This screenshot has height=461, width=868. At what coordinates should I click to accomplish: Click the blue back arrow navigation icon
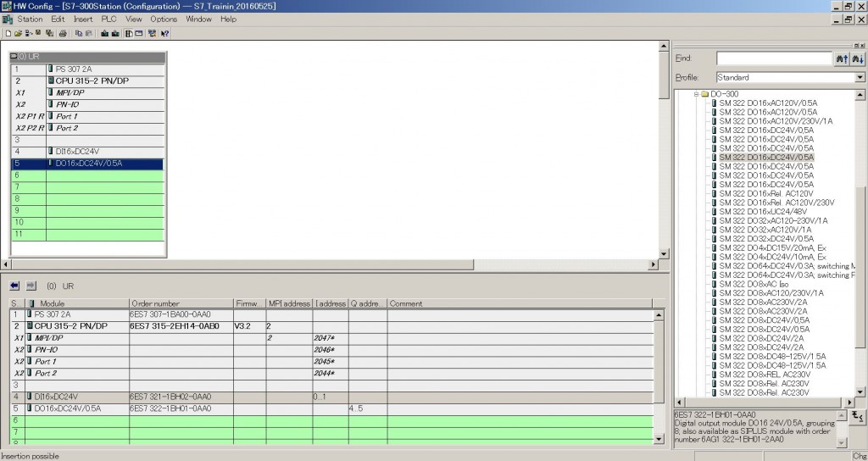(14, 286)
